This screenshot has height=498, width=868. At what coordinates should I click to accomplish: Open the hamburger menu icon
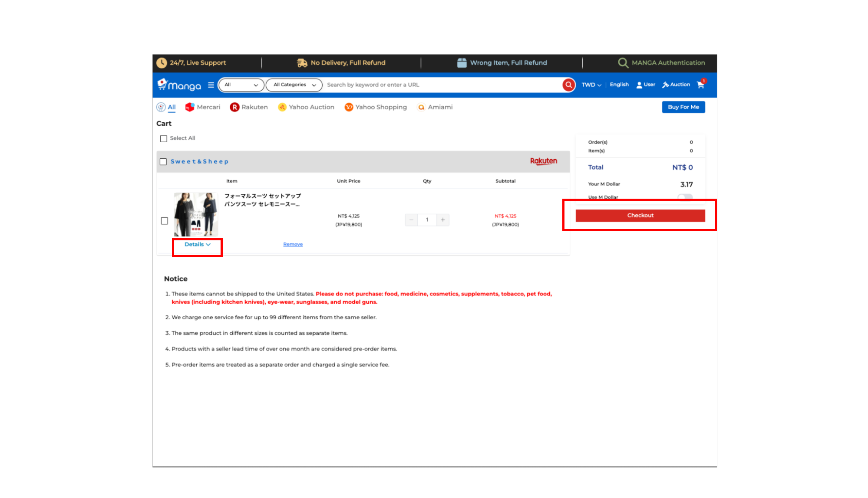tap(211, 85)
